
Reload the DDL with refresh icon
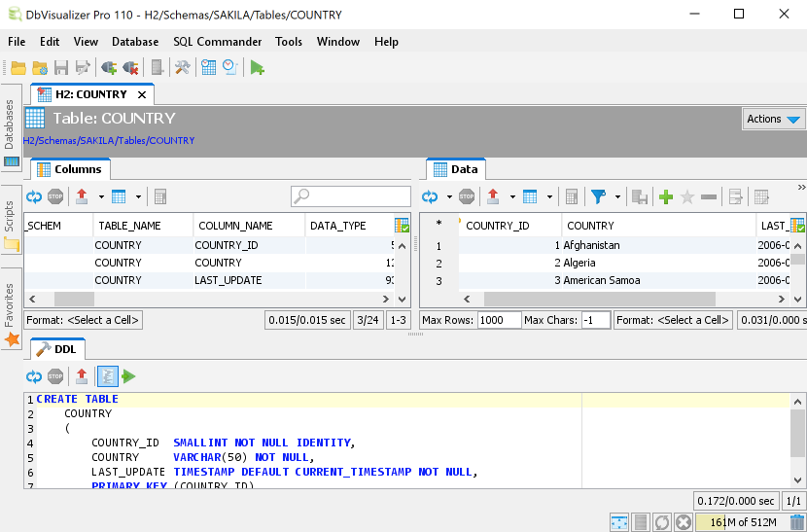[34, 376]
